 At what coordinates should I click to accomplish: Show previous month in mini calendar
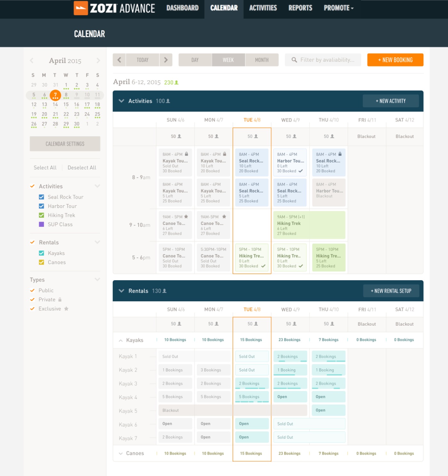click(32, 60)
